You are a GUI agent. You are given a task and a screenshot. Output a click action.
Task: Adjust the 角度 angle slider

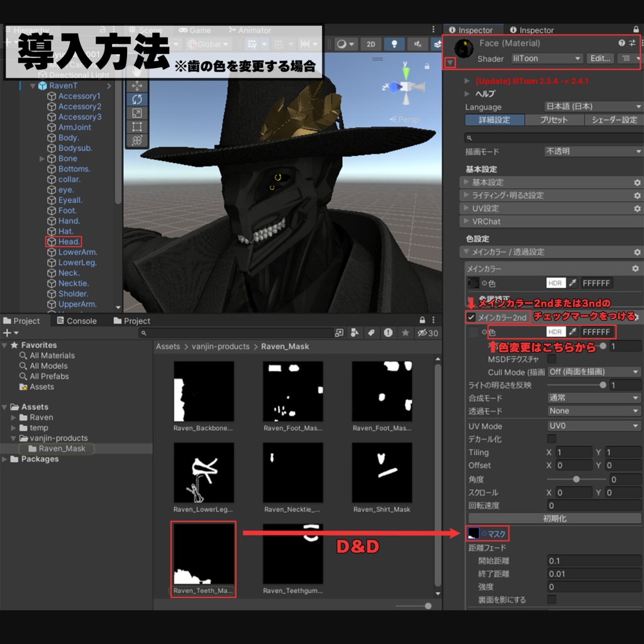576,479
